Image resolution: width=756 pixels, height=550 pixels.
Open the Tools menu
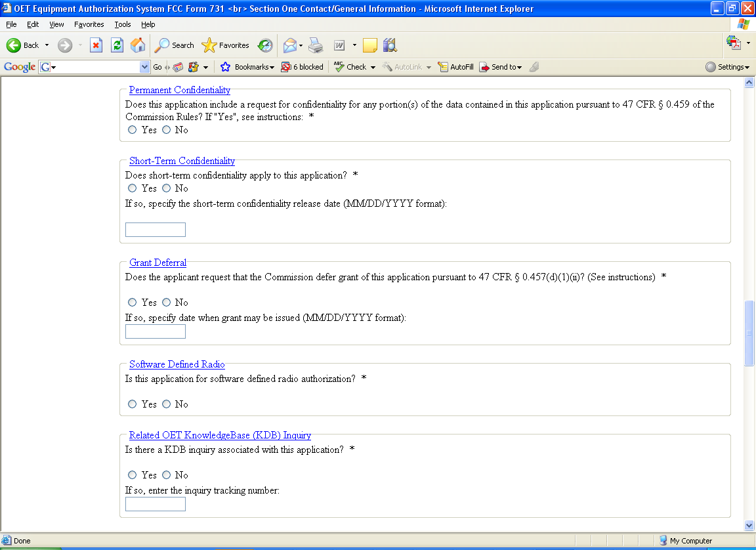pos(123,24)
